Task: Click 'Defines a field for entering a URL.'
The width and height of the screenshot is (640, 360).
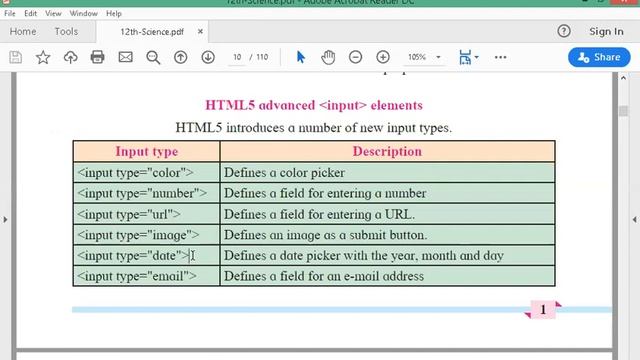Action: pos(319,214)
